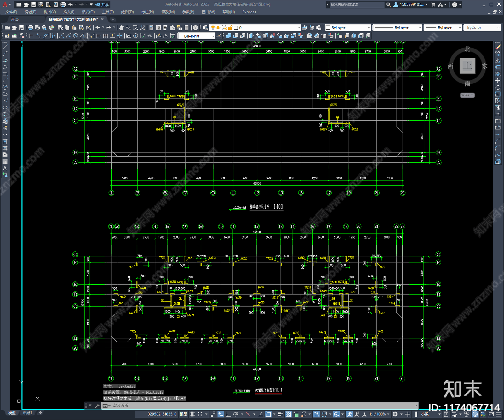The width and height of the screenshot is (504, 420).
Task: Select the Circle tool in draw toolbar
Action: 5,87
